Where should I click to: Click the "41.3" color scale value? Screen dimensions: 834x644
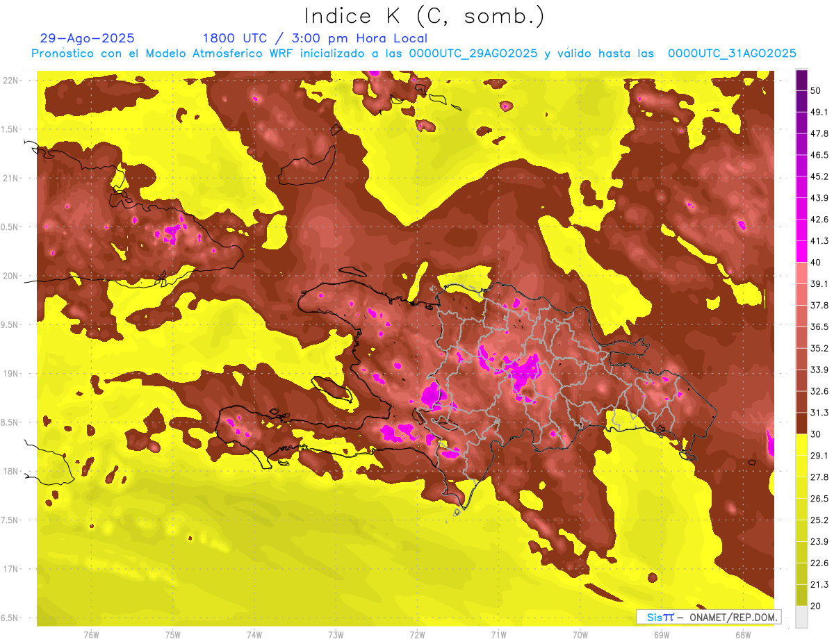(x=819, y=241)
